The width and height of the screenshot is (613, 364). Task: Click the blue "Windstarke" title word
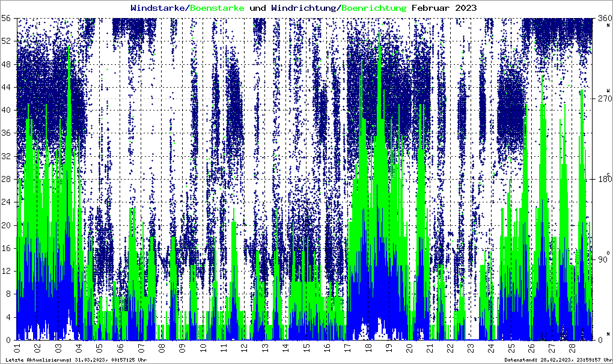tap(159, 8)
